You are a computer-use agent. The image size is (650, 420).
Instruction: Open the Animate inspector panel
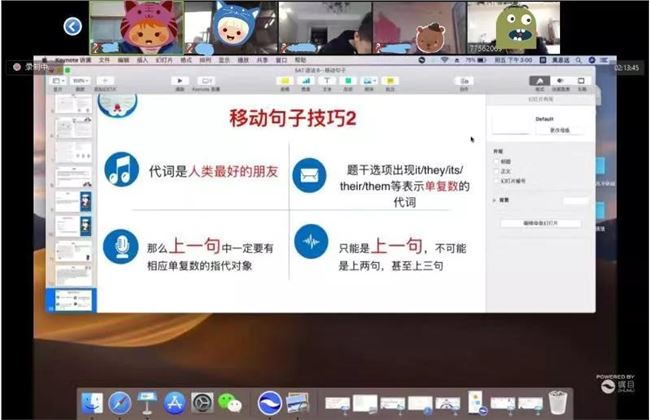click(560, 80)
